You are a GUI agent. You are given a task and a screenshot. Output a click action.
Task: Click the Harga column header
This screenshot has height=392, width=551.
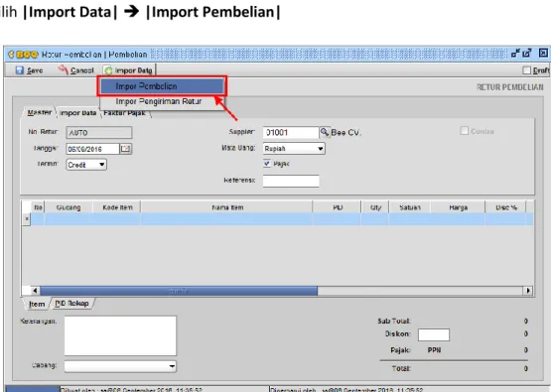point(458,207)
